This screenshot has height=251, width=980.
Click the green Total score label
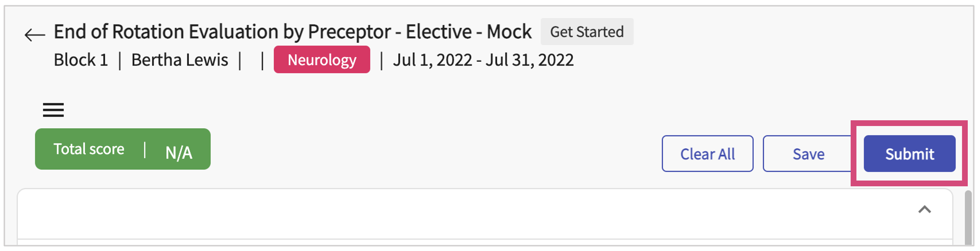point(89,149)
